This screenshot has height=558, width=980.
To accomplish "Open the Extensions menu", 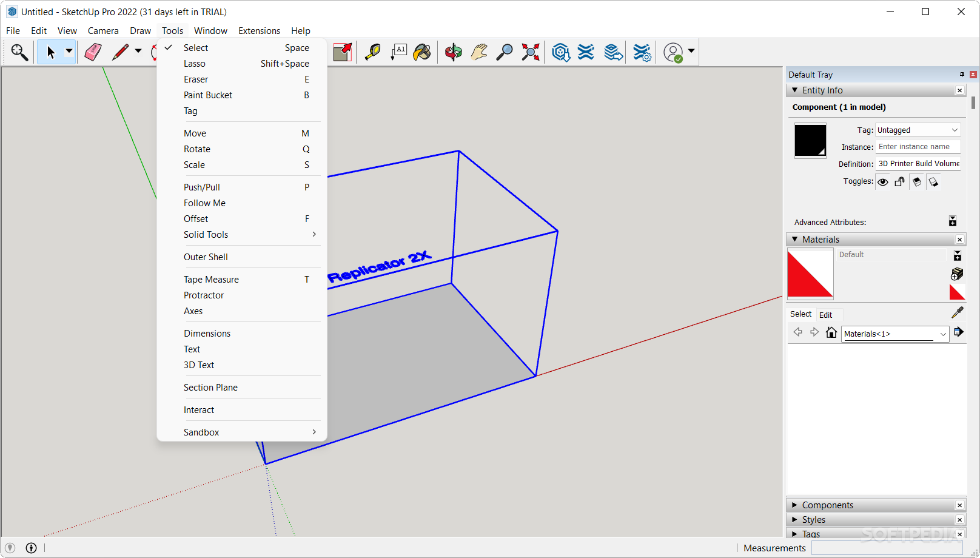I will click(x=259, y=31).
